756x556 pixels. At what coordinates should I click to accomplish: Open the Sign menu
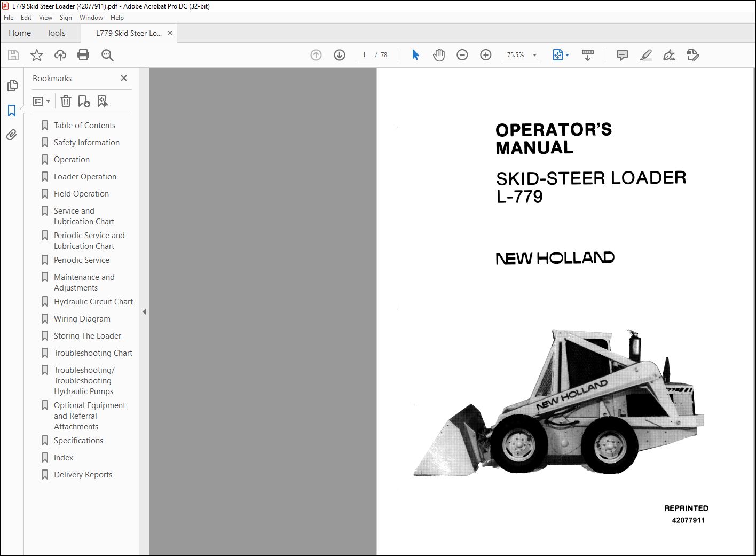66,18
